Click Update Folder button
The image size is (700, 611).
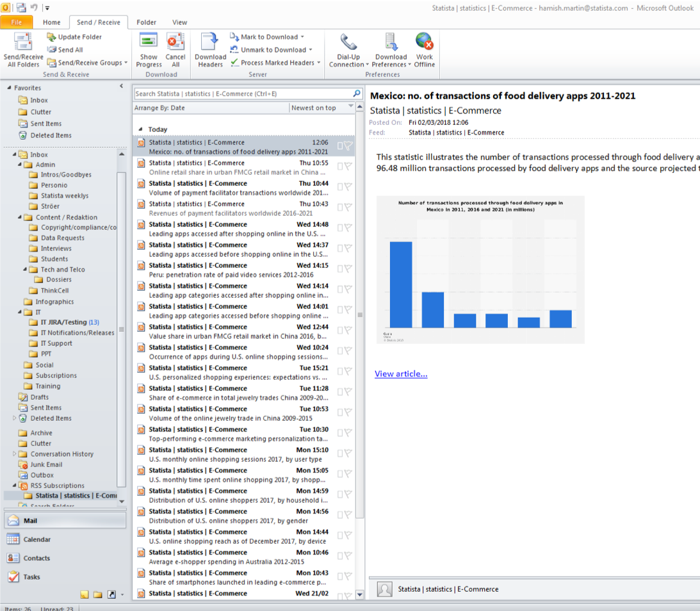click(x=74, y=37)
